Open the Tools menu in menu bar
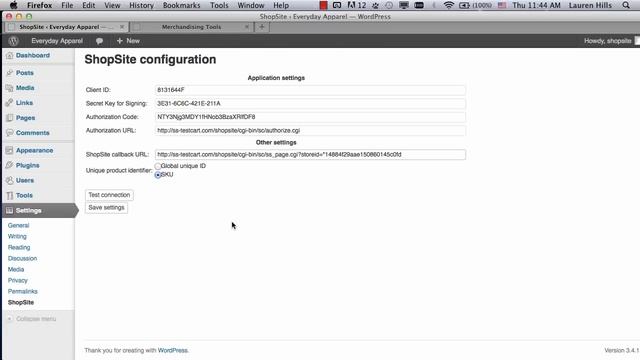The height and width of the screenshot is (360, 640). point(219,5)
